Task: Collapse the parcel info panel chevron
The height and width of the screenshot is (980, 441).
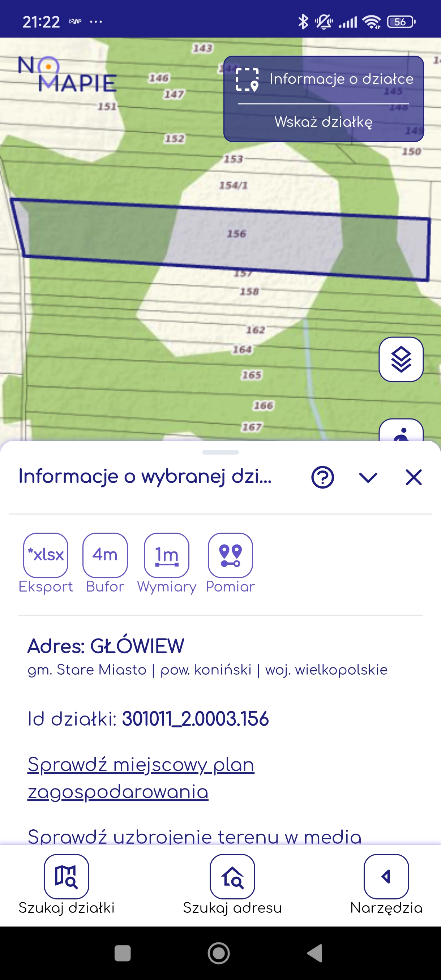Action: pyautogui.click(x=368, y=477)
